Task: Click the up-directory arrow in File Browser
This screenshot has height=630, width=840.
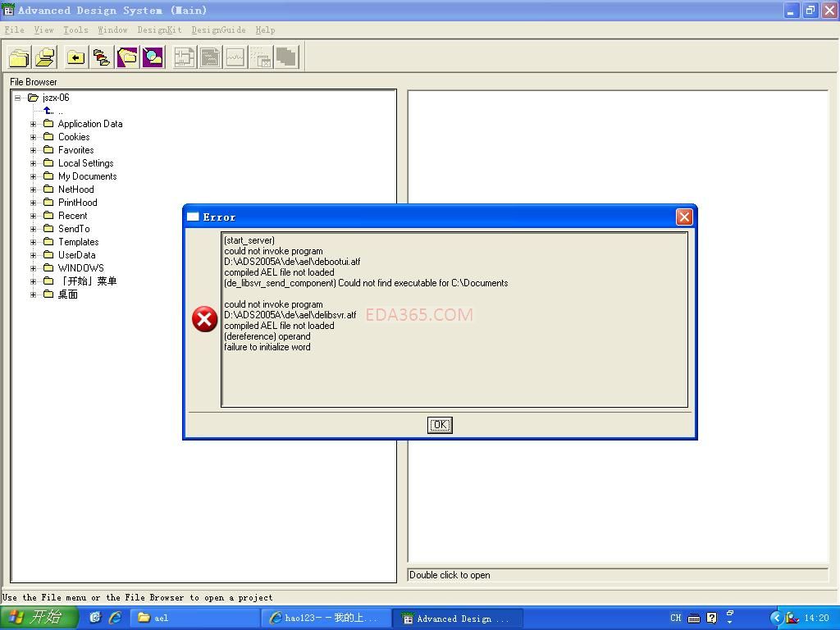Action: pyautogui.click(x=48, y=111)
